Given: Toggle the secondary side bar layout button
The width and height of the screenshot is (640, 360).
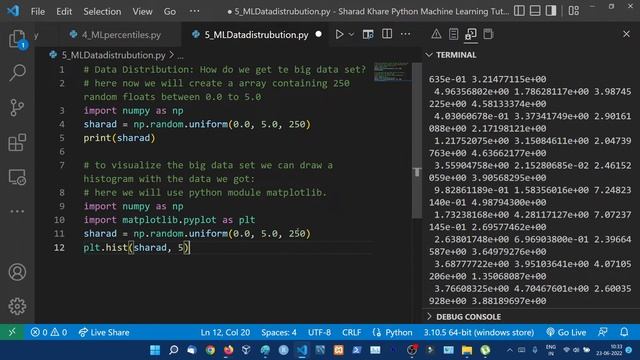Looking at the screenshot, I should click(x=551, y=11).
